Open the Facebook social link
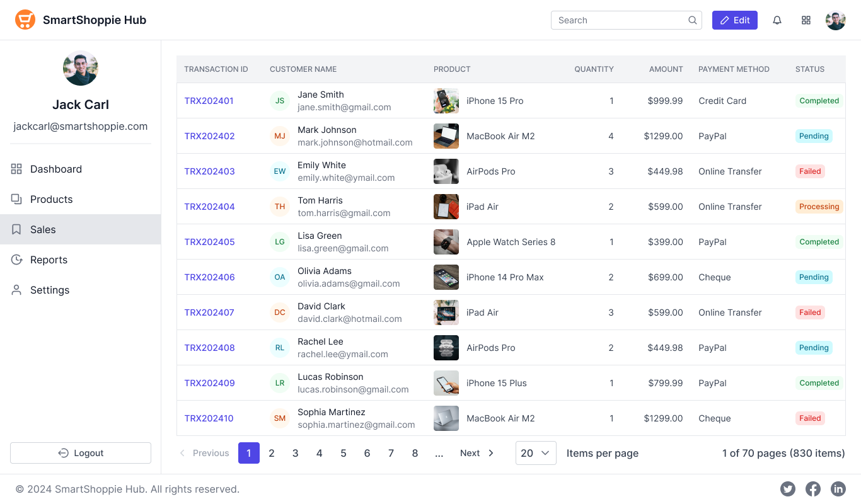 click(812, 489)
